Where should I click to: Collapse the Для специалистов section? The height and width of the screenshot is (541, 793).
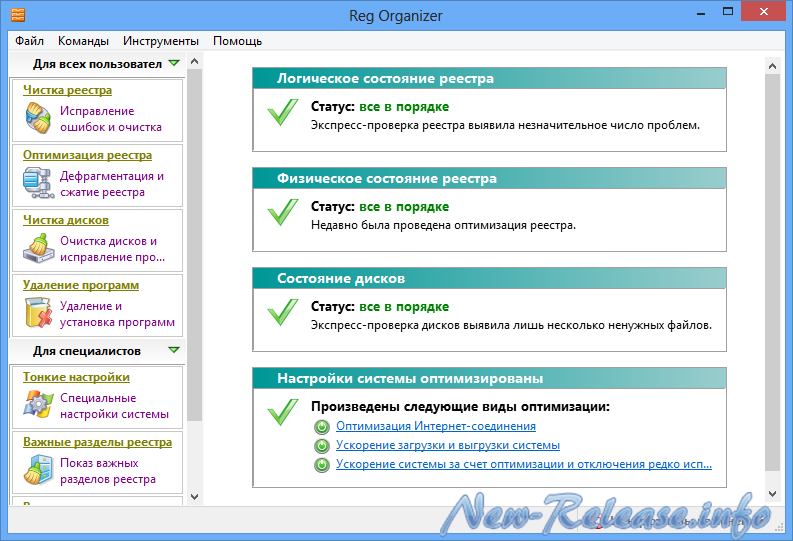pyautogui.click(x=174, y=350)
